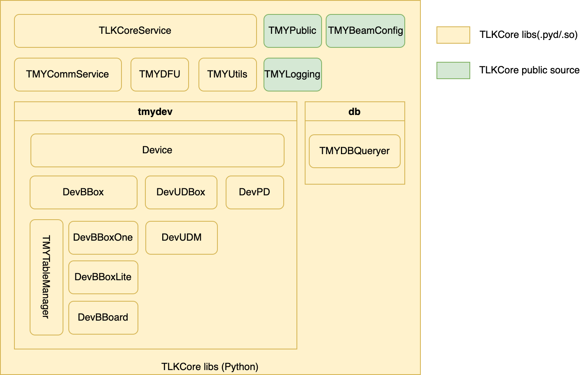Click the TLKCore public source legend label
The height and width of the screenshot is (375, 588).
coord(530,70)
